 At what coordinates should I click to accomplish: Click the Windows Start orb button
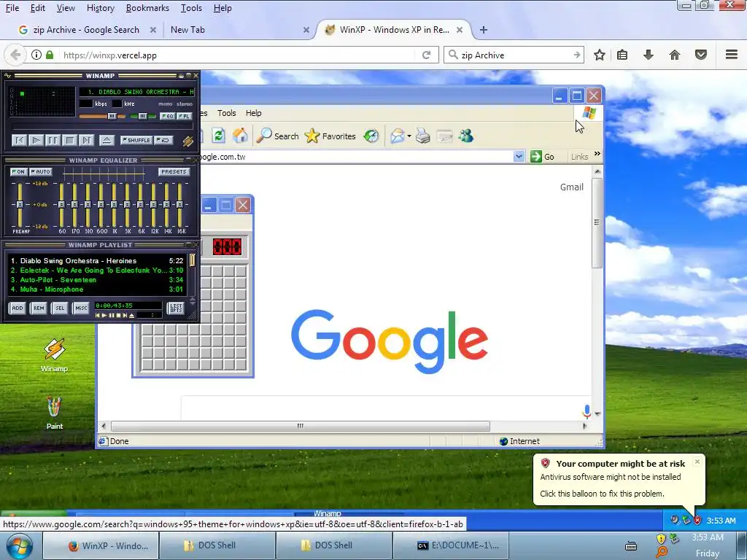[x=19, y=545]
